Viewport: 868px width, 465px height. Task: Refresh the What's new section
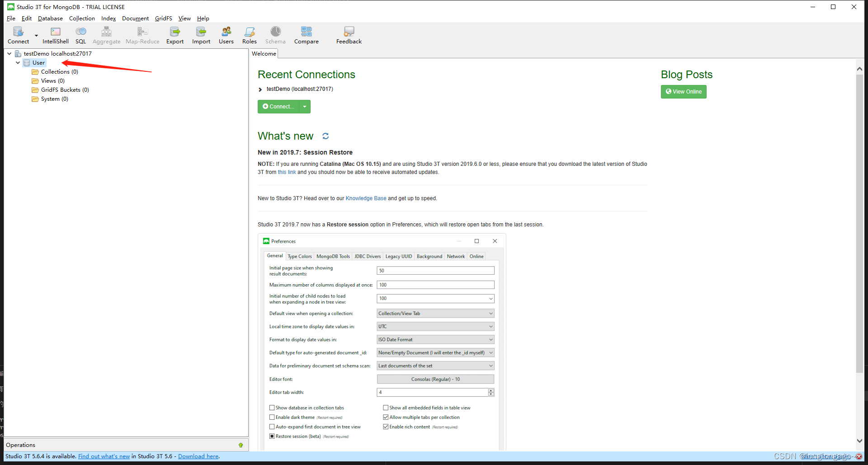(325, 136)
